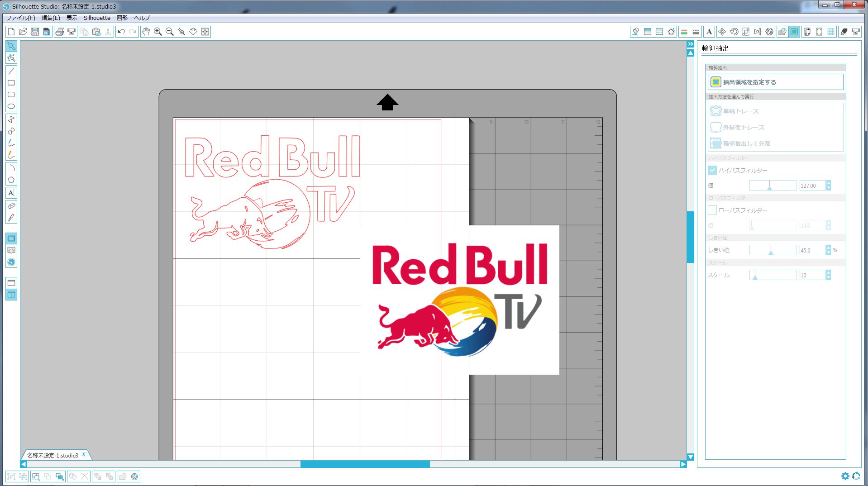Open the Silhouette menu
868x486 pixels.
pyautogui.click(x=97, y=18)
